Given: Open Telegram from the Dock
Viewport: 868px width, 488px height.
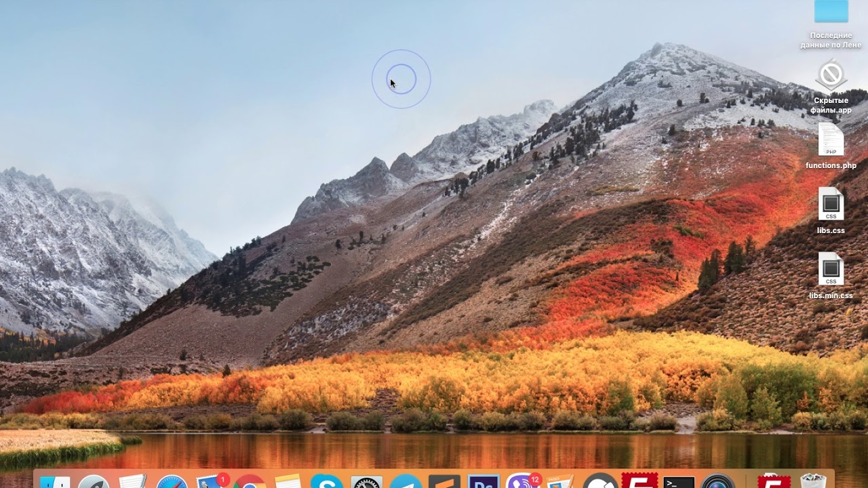Looking at the screenshot, I should pyautogui.click(x=406, y=481).
